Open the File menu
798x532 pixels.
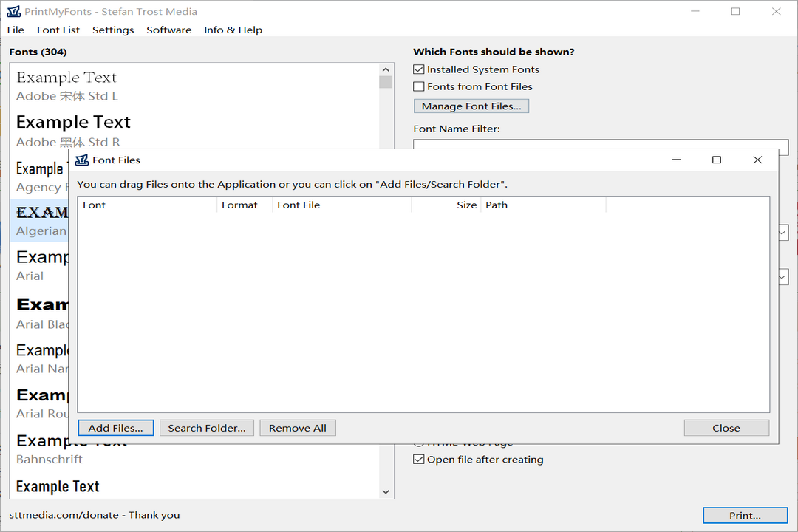[16, 30]
